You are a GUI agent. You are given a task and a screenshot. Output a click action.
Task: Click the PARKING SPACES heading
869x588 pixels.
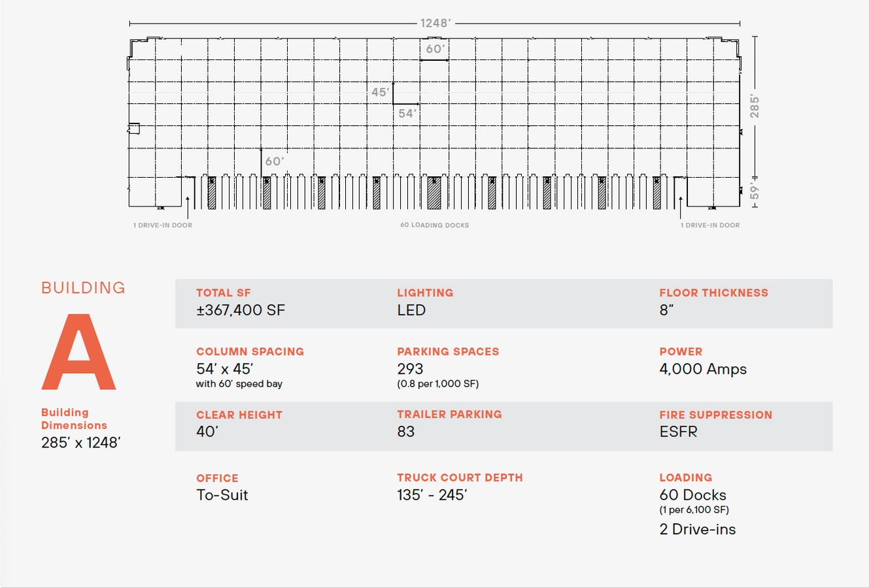coord(448,351)
